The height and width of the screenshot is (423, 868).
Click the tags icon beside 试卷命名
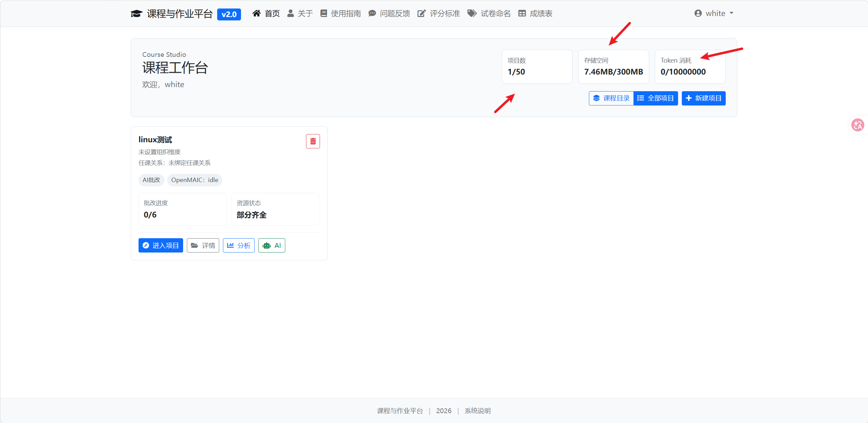[x=472, y=13]
